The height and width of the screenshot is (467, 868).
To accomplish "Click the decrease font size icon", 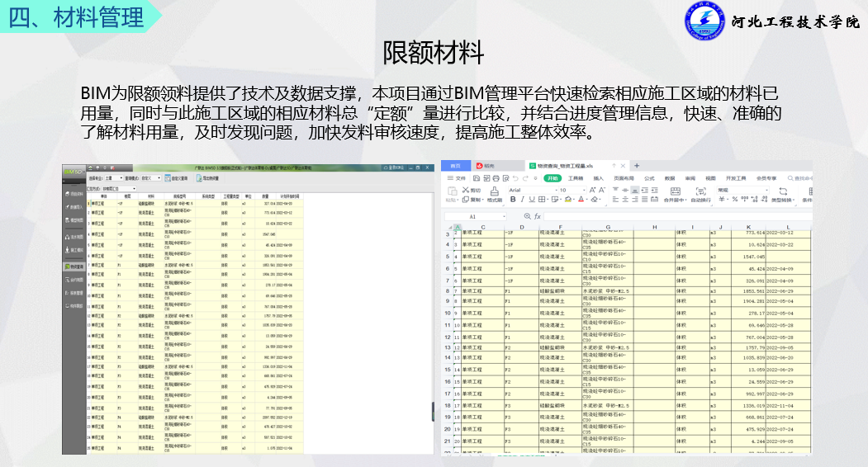I will 602,190.
